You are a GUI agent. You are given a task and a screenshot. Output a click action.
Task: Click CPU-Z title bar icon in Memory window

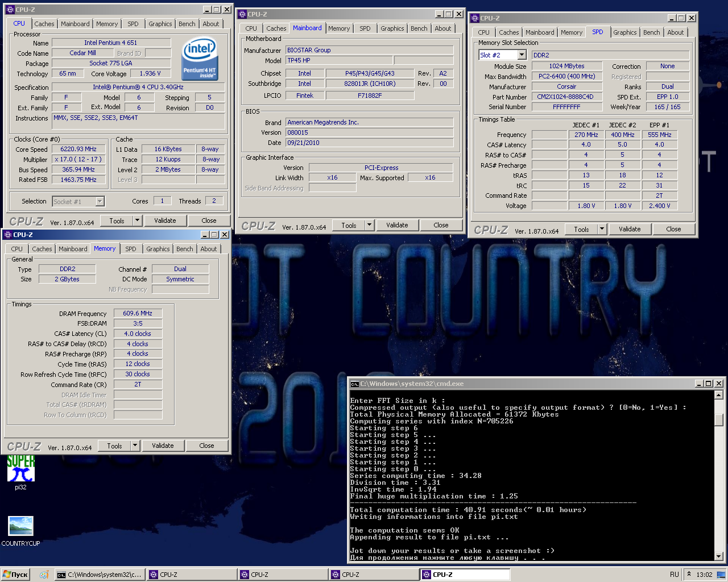tap(7, 235)
